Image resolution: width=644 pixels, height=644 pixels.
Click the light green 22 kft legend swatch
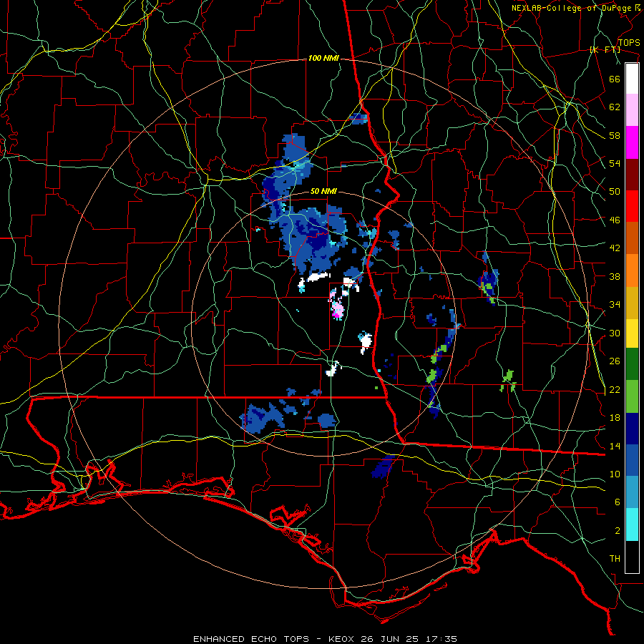[x=632, y=396]
